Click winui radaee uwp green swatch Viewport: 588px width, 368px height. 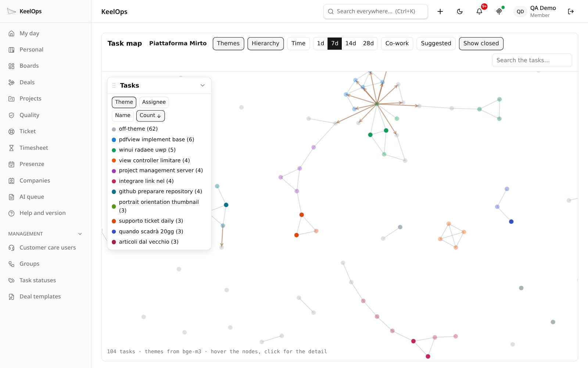[x=114, y=150]
